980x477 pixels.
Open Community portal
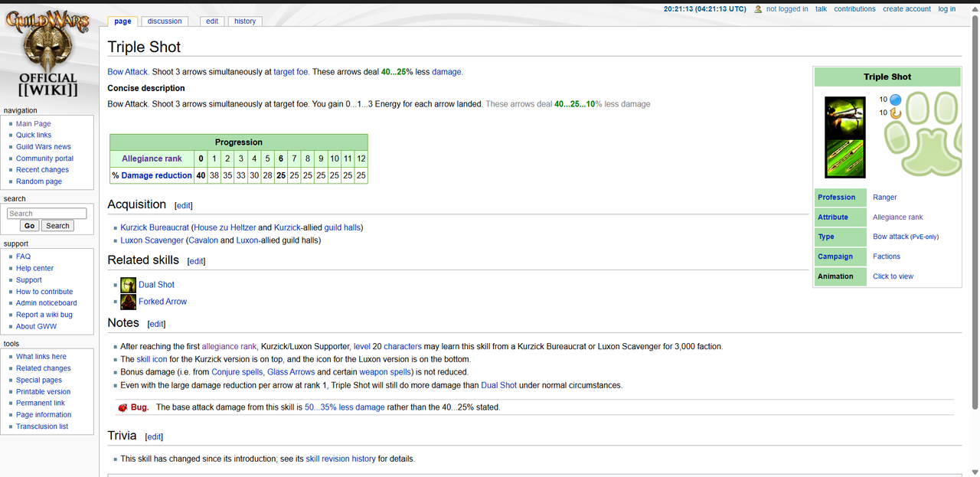point(45,158)
